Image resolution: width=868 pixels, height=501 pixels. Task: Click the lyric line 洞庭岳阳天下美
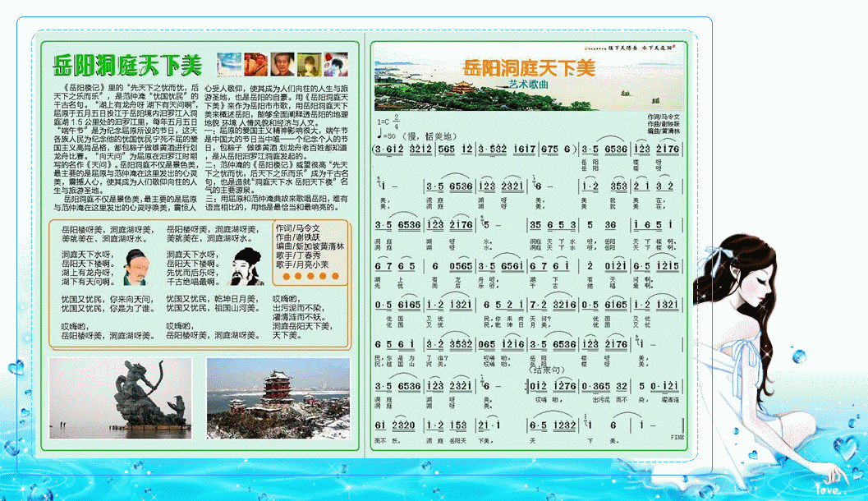tap(302, 327)
